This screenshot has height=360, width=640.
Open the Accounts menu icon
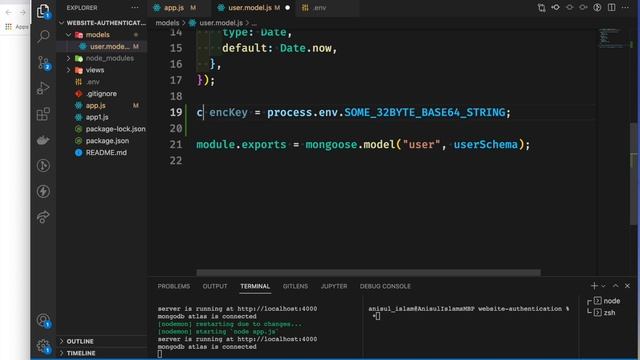(43, 321)
